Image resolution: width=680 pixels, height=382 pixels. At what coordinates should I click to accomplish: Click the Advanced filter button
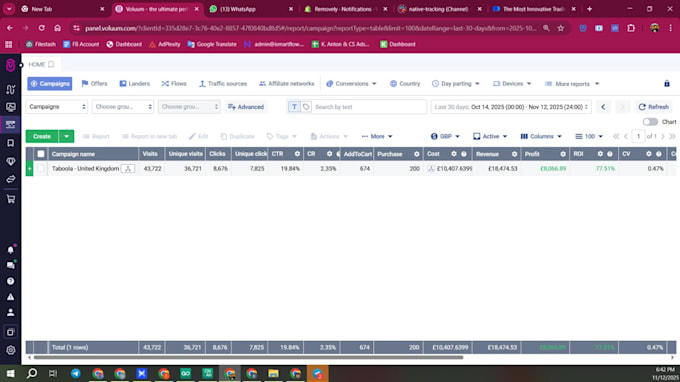tap(246, 107)
